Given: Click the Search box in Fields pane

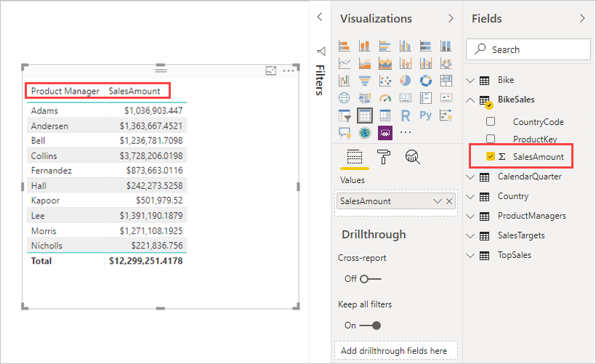Looking at the screenshot, I should pyautogui.click(x=528, y=49).
